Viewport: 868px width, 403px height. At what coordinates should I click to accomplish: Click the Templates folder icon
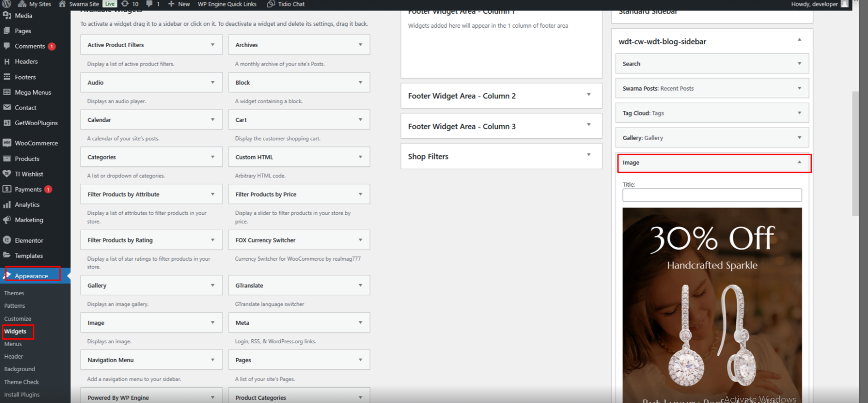point(7,255)
